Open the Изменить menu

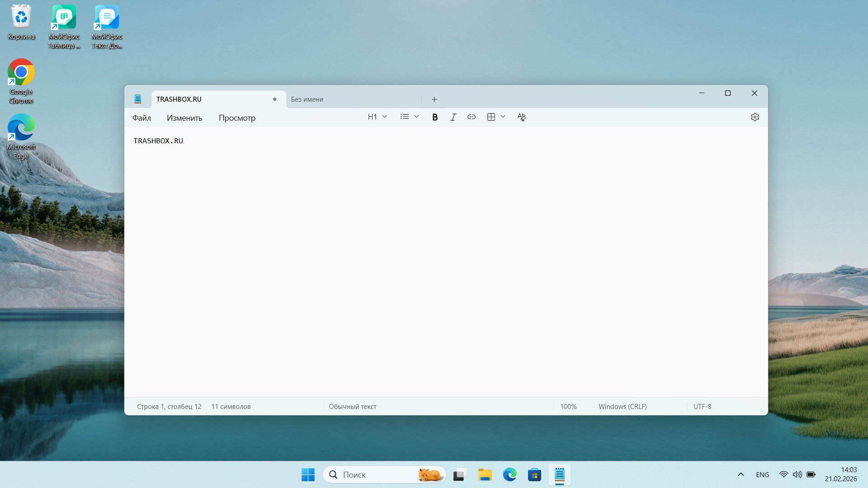point(184,118)
